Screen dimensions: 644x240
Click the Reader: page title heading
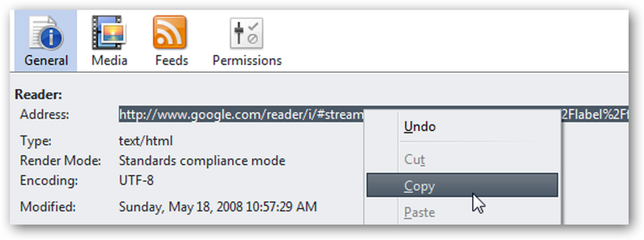coord(39,95)
